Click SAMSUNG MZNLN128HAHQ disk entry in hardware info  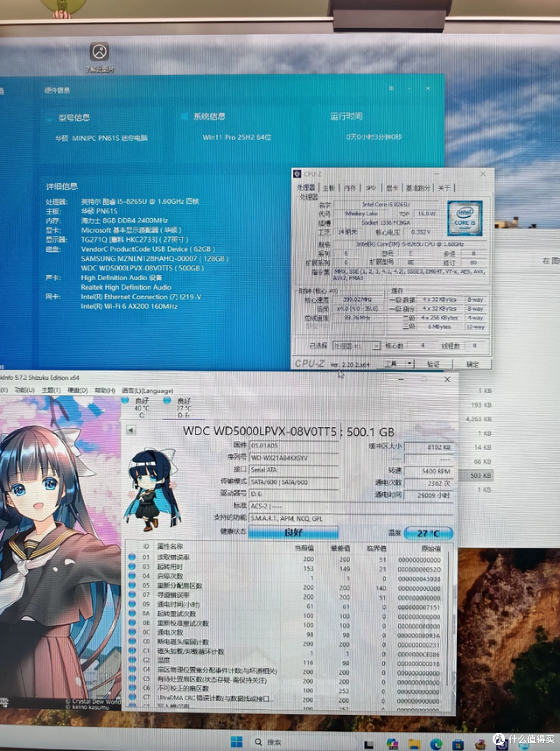(155, 258)
